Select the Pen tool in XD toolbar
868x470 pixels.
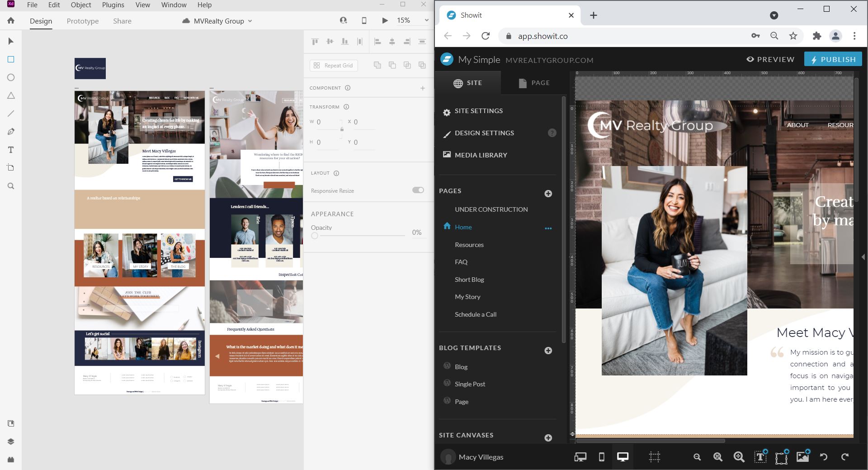pyautogui.click(x=10, y=132)
